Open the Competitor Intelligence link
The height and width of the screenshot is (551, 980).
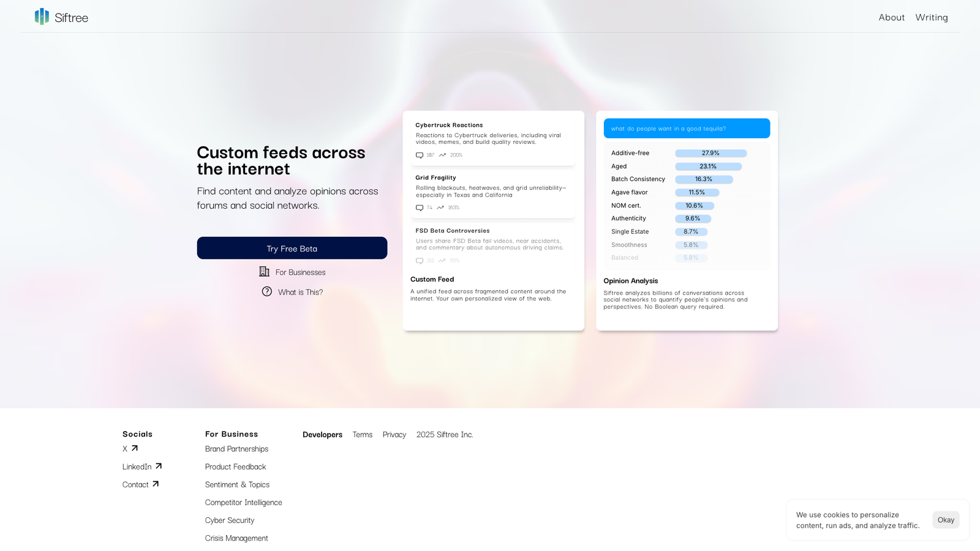point(244,502)
